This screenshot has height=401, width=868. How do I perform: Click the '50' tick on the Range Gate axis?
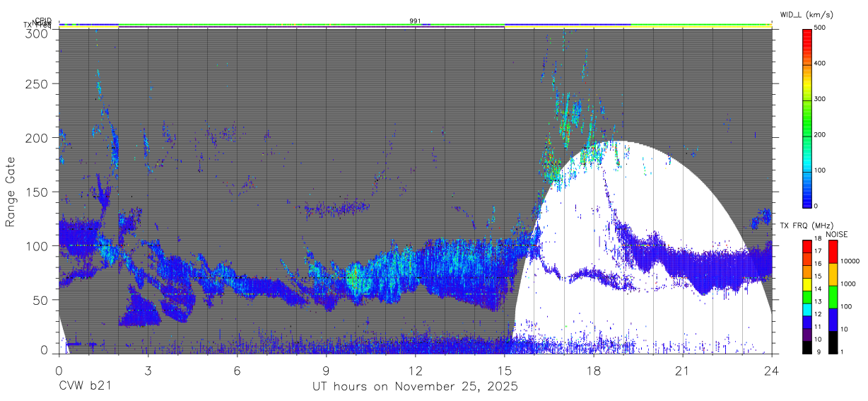(x=41, y=300)
